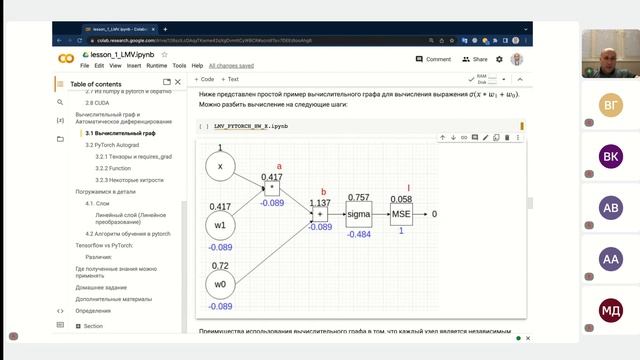The image size is (640, 360).
Task: Close the Table of contents panel
Action: pos(178,82)
